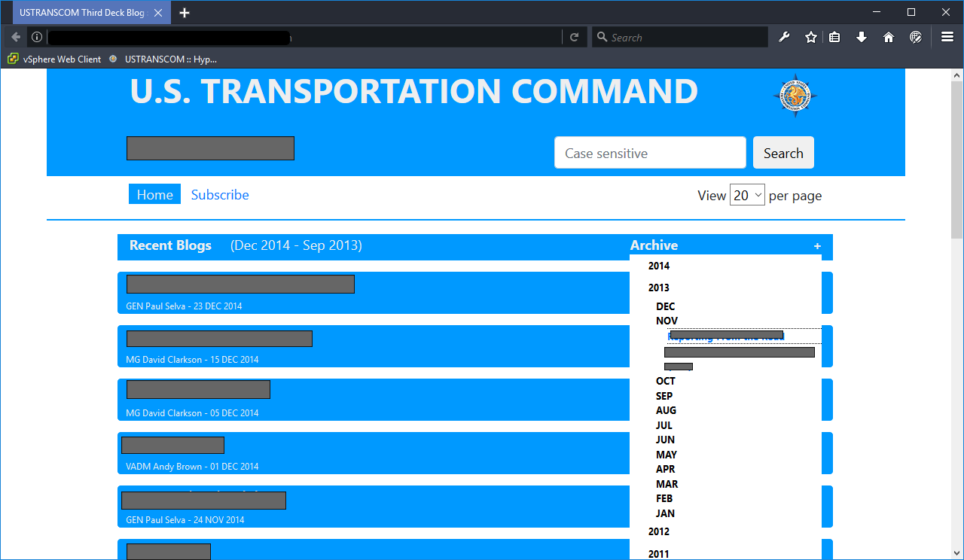Close the USTRANSCOM Third Deck Blog tab
Viewport: 964px width, 560px height.
[x=158, y=13]
